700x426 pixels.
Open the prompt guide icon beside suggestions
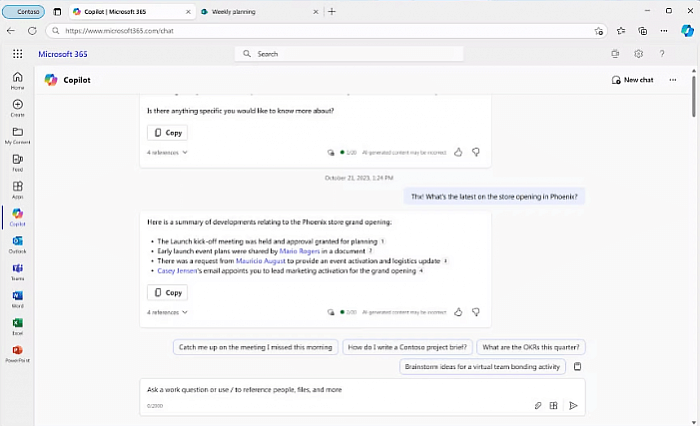[x=577, y=366]
